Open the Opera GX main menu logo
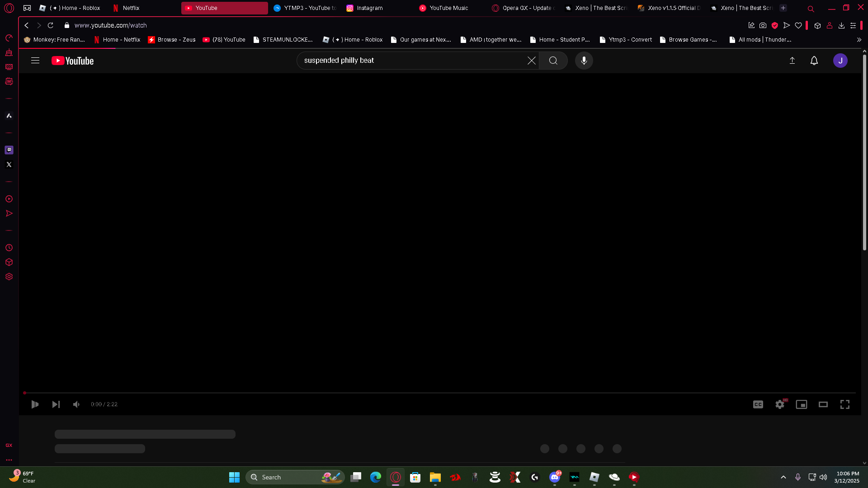This screenshot has width=868, height=488. [9, 8]
